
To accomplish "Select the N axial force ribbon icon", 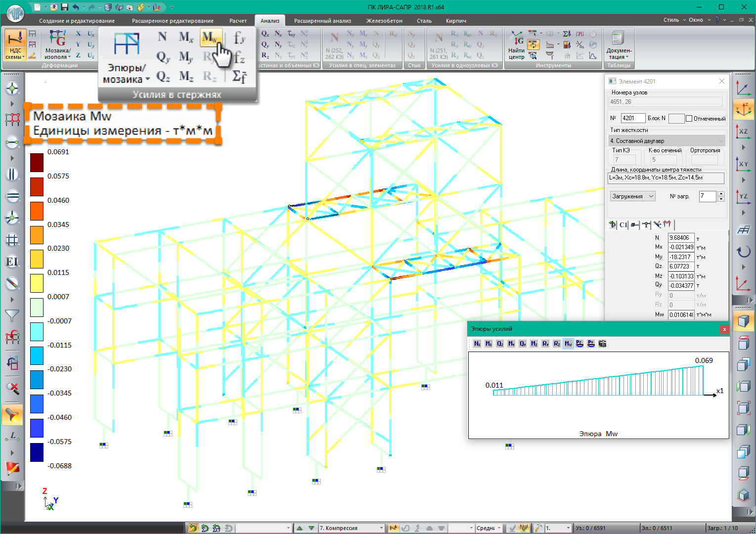I will (x=162, y=37).
